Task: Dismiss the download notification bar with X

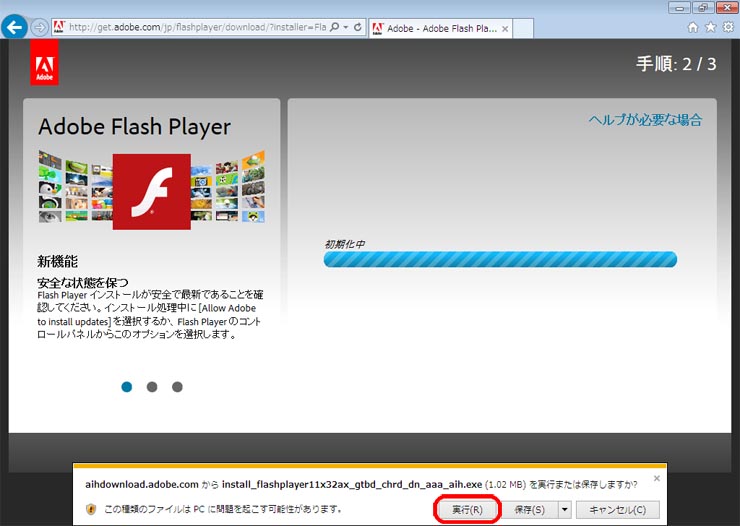Action: [656, 478]
